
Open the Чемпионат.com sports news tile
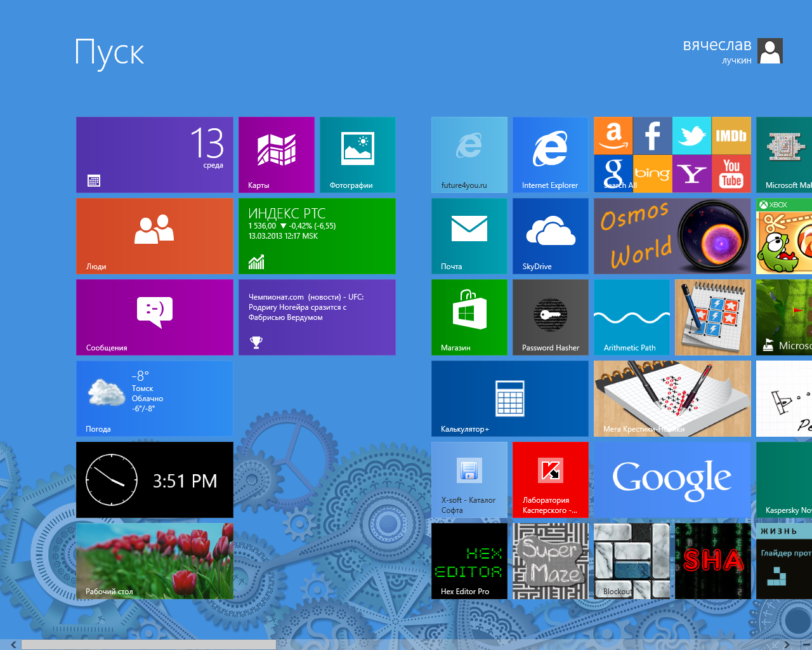point(317,317)
